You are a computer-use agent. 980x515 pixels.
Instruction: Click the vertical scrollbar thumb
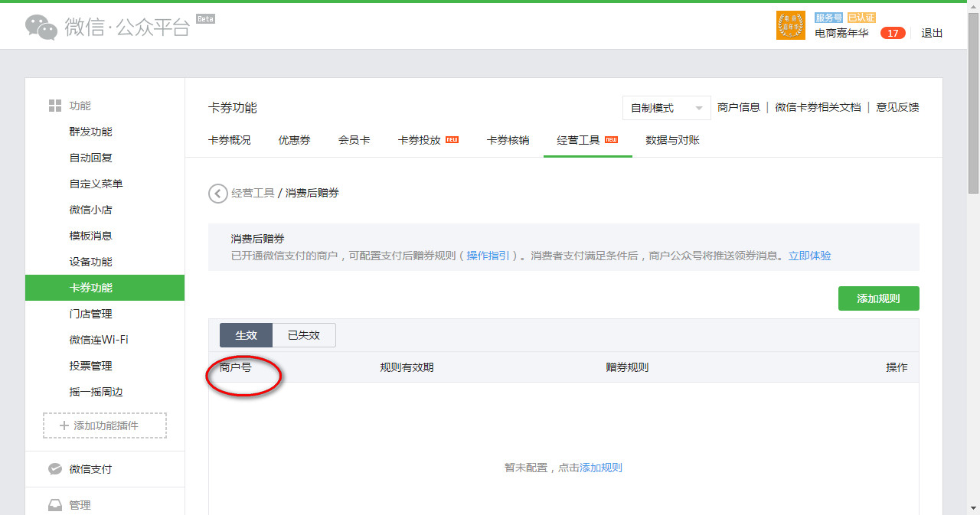click(973, 103)
